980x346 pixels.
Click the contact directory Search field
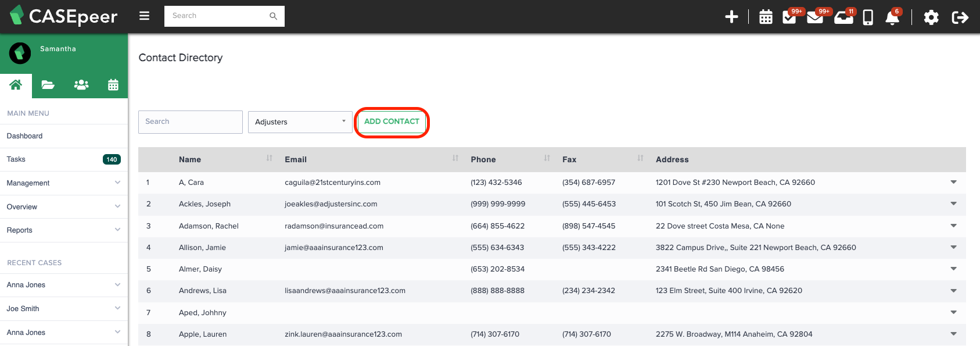(x=191, y=122)
